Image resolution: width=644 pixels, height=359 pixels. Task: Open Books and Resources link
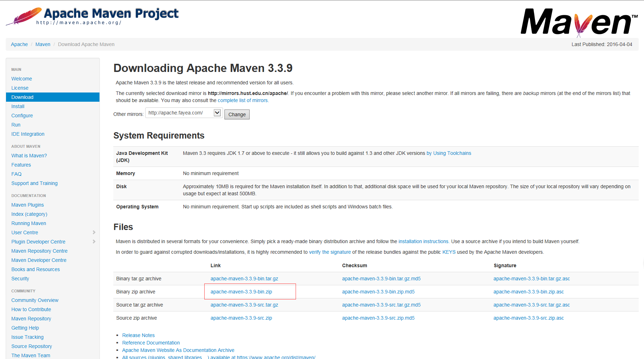(x=35, y=269)
